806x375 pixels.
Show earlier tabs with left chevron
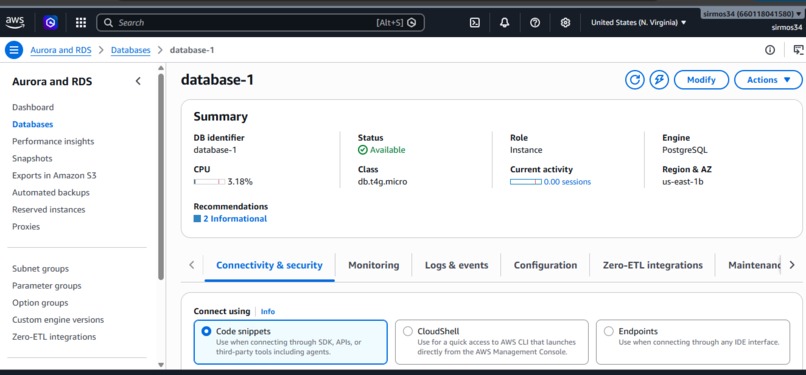click(x=192, y=265)
